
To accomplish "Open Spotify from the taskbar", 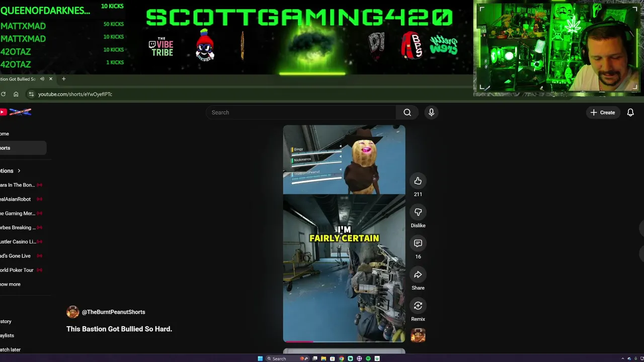I will point(368,358).
